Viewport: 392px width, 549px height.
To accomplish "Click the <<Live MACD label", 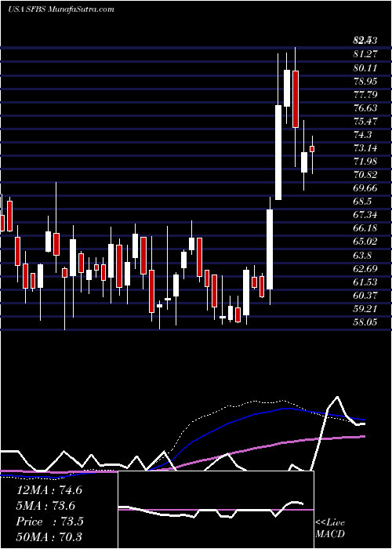I will (330, 529).
